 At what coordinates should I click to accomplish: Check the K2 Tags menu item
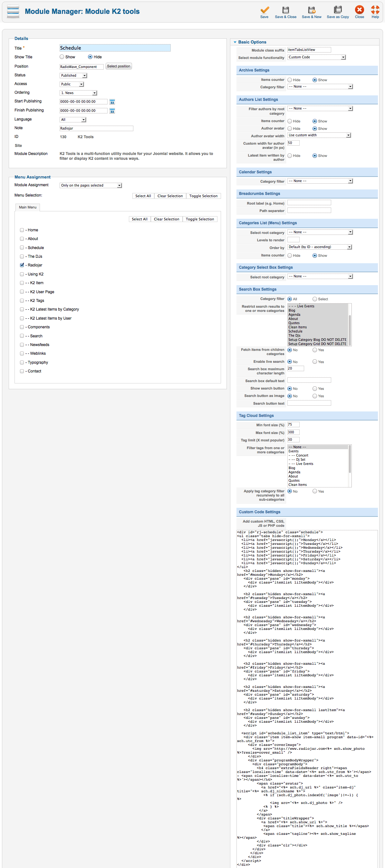pyautogui.click(x=22, y=301)
